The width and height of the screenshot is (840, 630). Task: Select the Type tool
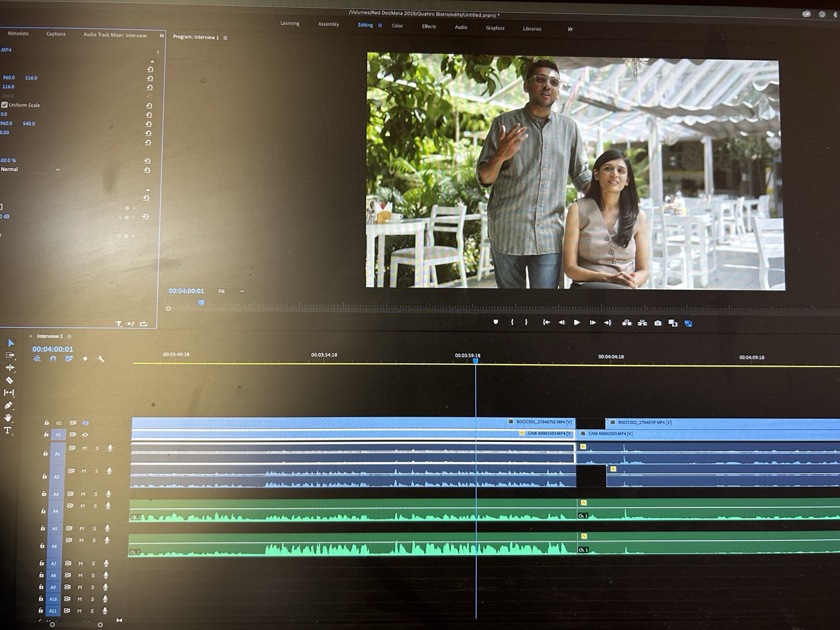[x=8, y=430]
